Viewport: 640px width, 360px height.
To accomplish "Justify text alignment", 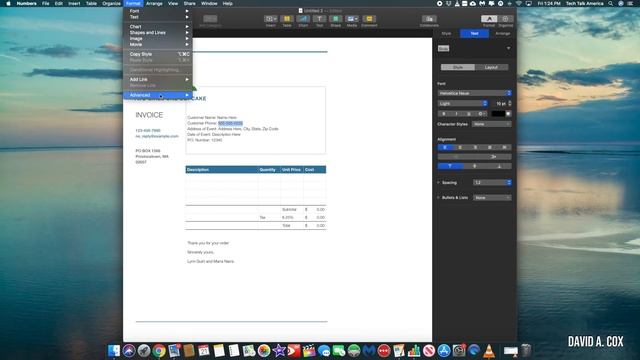I will point(489,147).
